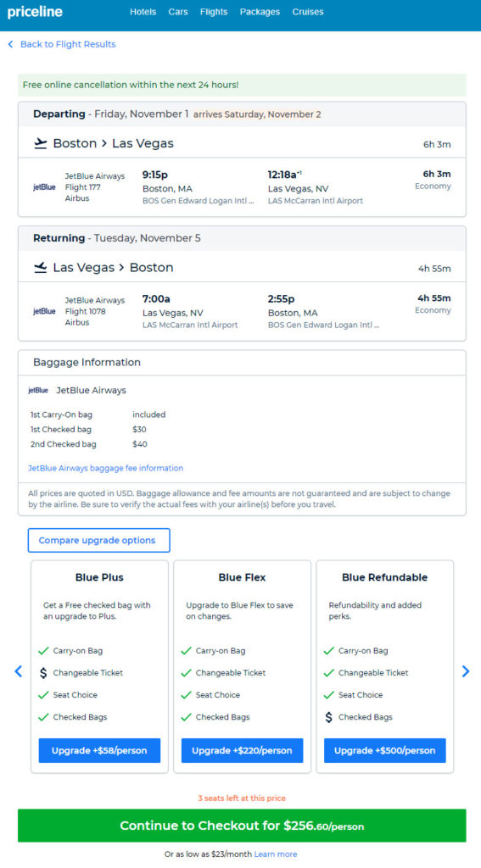Click Learn more about monthly payments

(x=276, y=854)
